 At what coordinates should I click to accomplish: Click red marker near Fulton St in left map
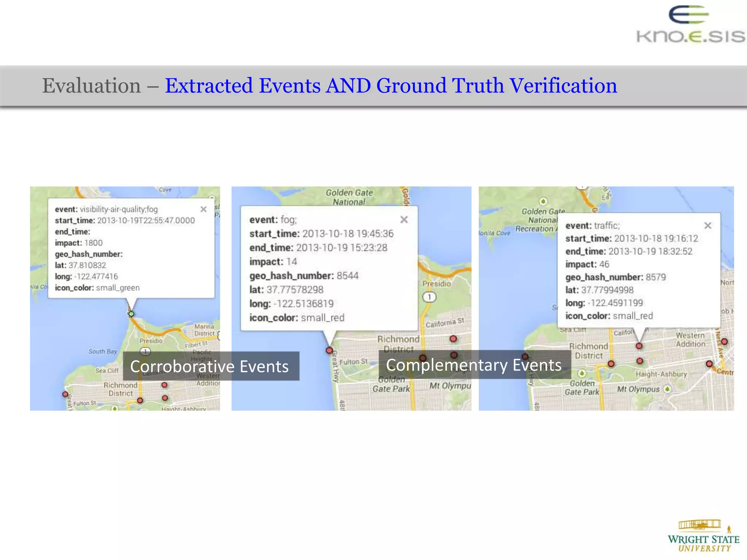coord(65,394)
